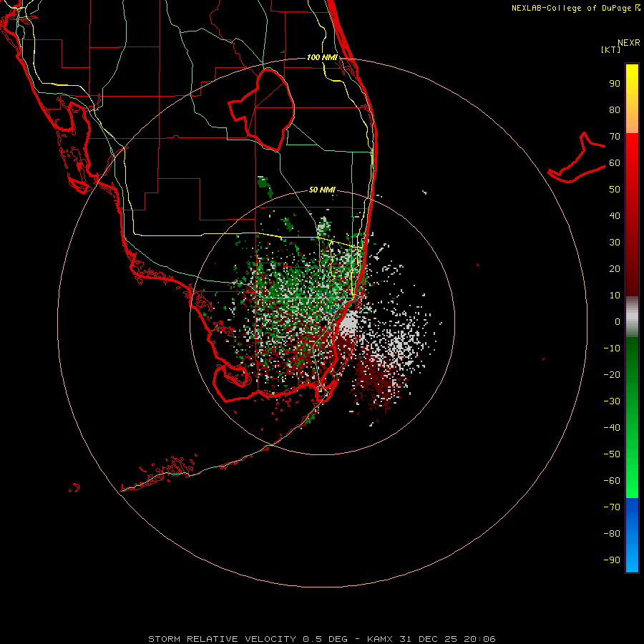Click the gray zero-velocity segment of the color bar
Viewport: 644px width, 644px height.
(x=632, y=317)
